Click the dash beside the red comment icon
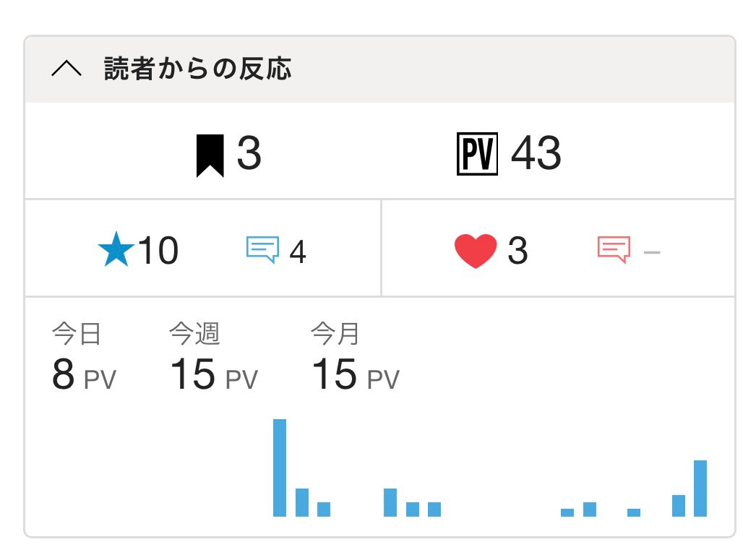Screen dimensions: 756x555 tap(652, 252)
